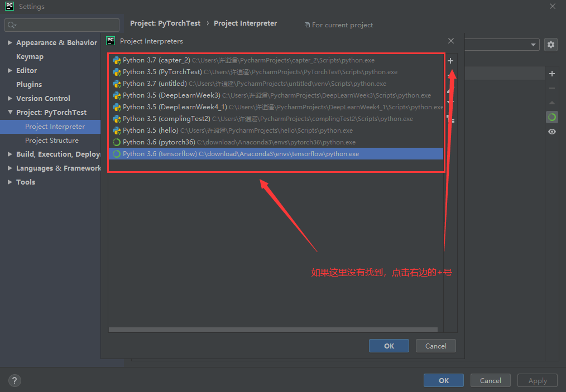Expand the Appearance & Behavior section
Viewport: 566px width, 392px height.
(9, 42)
